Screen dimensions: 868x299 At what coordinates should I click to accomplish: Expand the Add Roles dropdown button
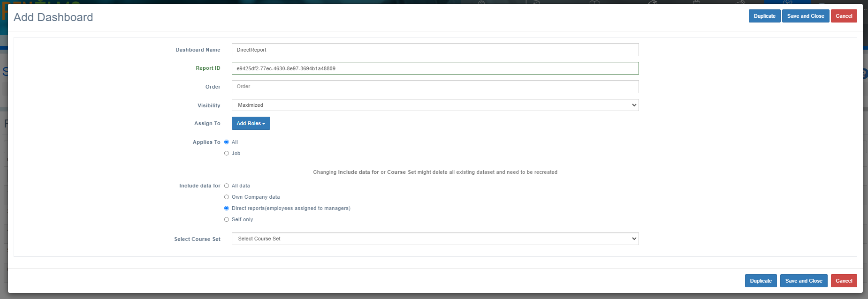point(251,123)
